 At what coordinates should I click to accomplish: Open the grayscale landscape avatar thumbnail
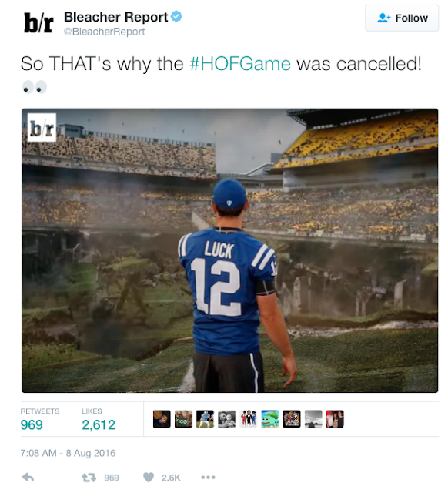point(313,419)
